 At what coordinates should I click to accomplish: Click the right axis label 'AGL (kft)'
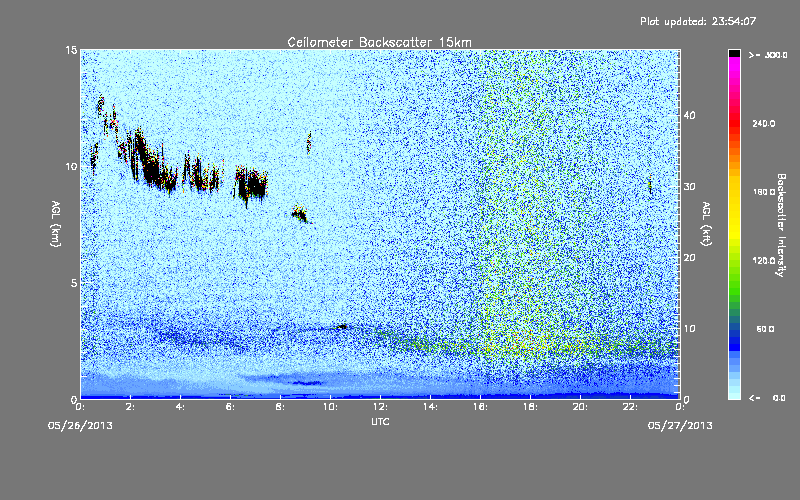[x=706, y=223]
